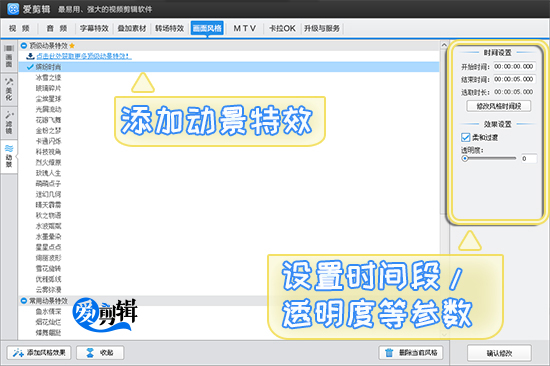Open the 叠加素材 tab

pos(132,28)
